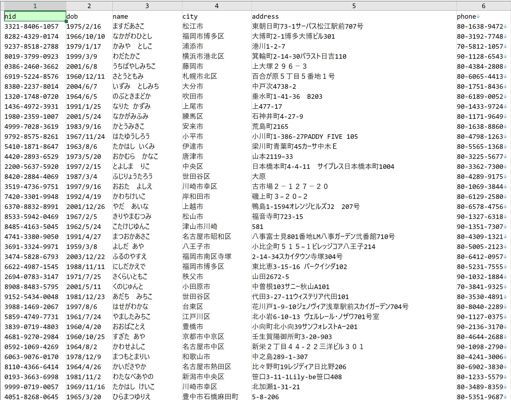
Task: Select city cell 津山市川崎
Action: coord(216,226)
